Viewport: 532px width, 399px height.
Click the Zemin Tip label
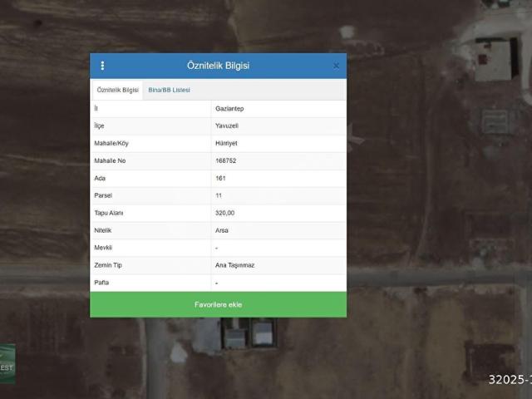108,265
